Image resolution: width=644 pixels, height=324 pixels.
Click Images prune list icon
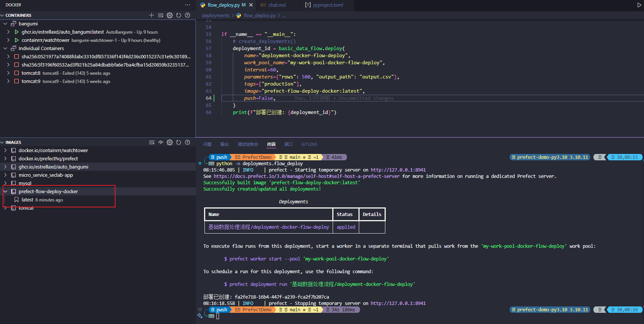click(x=152, y=142)
